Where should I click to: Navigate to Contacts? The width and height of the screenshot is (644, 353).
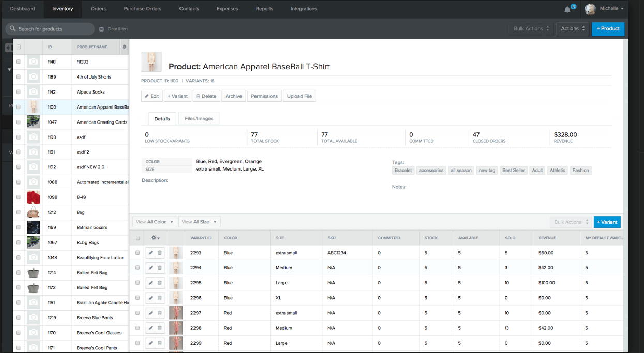click(189, 9)
